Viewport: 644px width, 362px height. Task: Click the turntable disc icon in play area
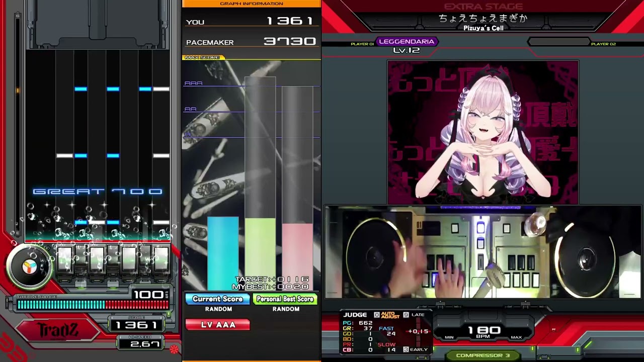(30, 266)
